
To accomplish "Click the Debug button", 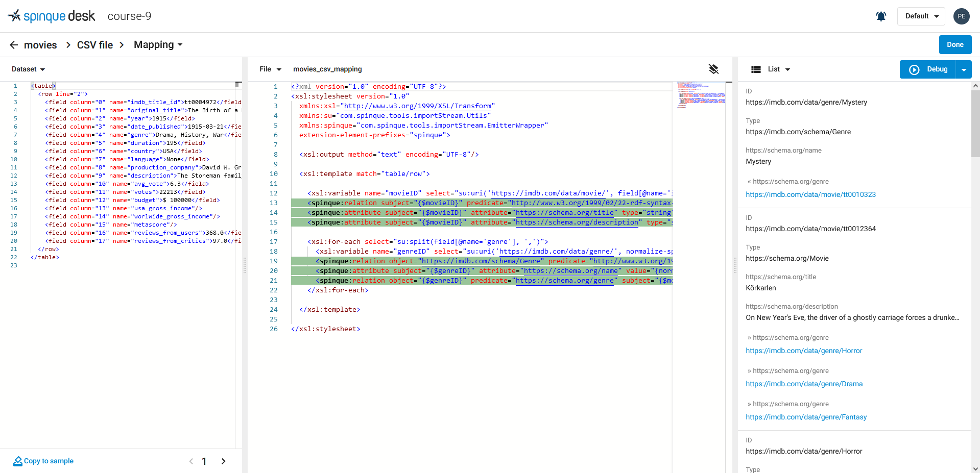I will click(x=928, y=69).
